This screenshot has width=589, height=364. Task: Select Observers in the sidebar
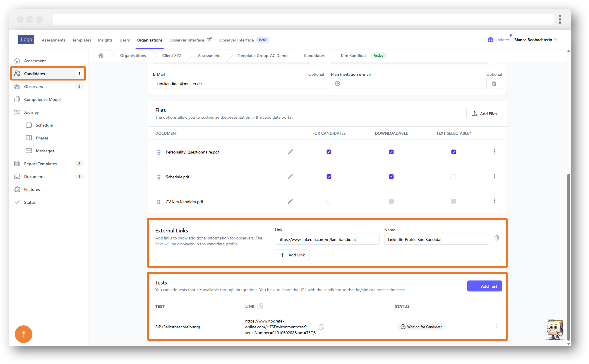point(49,86)
